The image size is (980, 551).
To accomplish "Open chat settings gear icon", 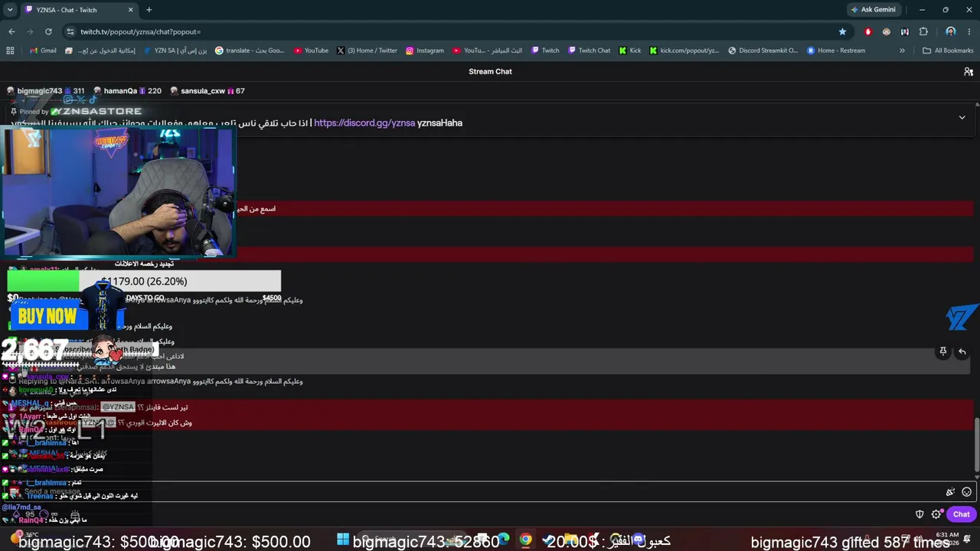I will pyautogui.click(x=936, y=514).
